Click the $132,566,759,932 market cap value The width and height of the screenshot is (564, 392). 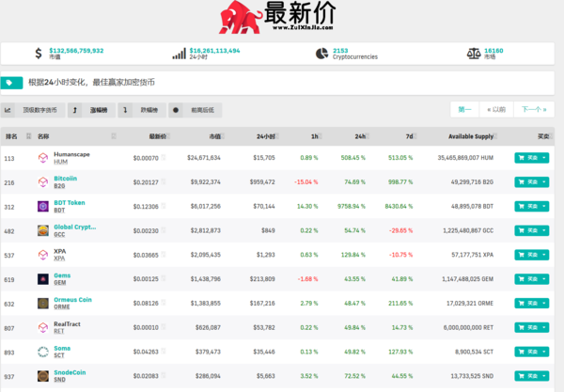76,51
